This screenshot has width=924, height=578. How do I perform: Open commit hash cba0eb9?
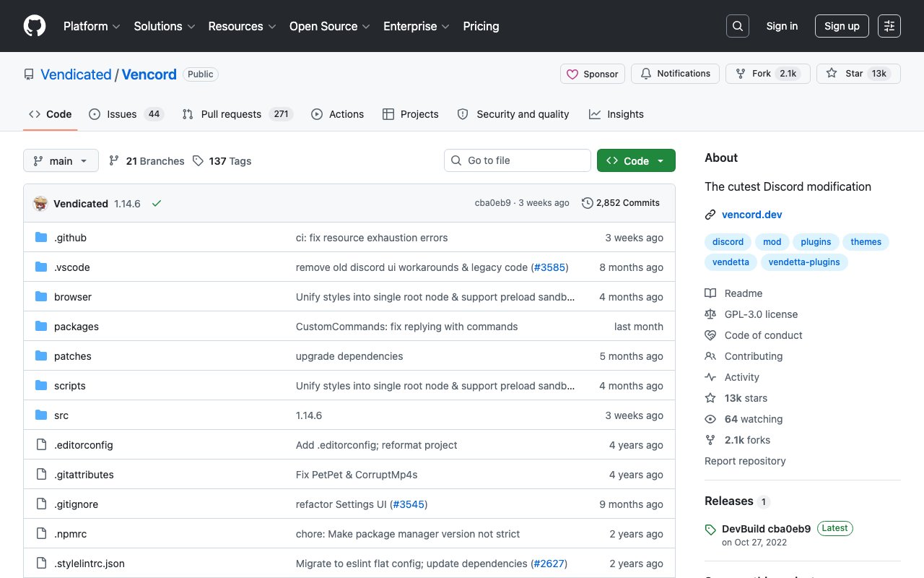pos(492,203)
